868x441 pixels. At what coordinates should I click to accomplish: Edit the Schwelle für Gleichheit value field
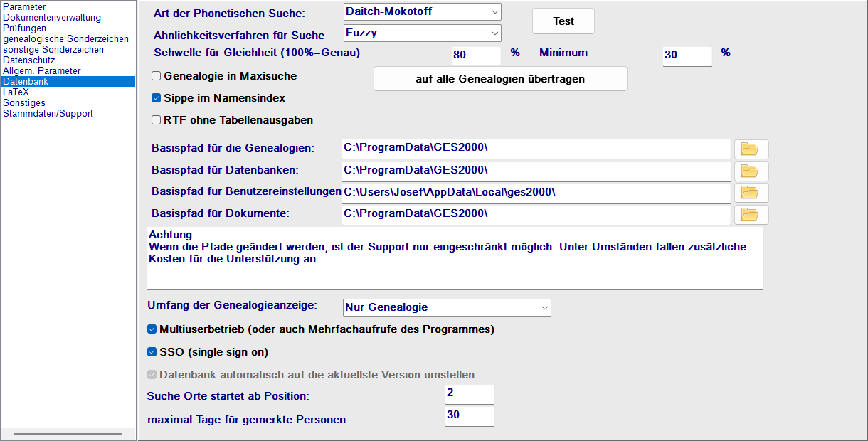(x=475, y=55)
